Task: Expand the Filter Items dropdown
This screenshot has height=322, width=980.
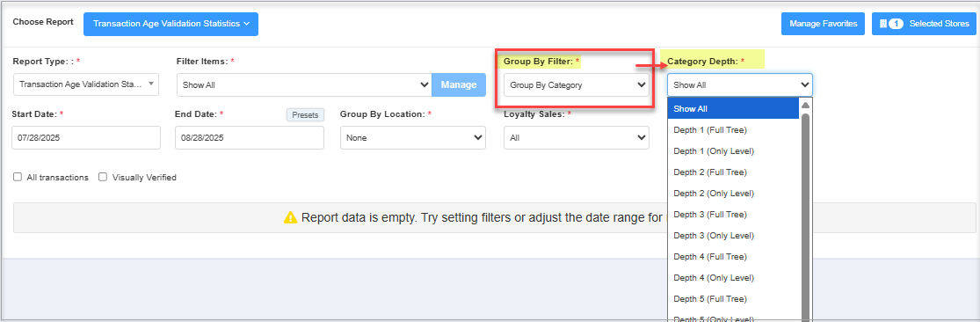Action: tap(304, 85)
